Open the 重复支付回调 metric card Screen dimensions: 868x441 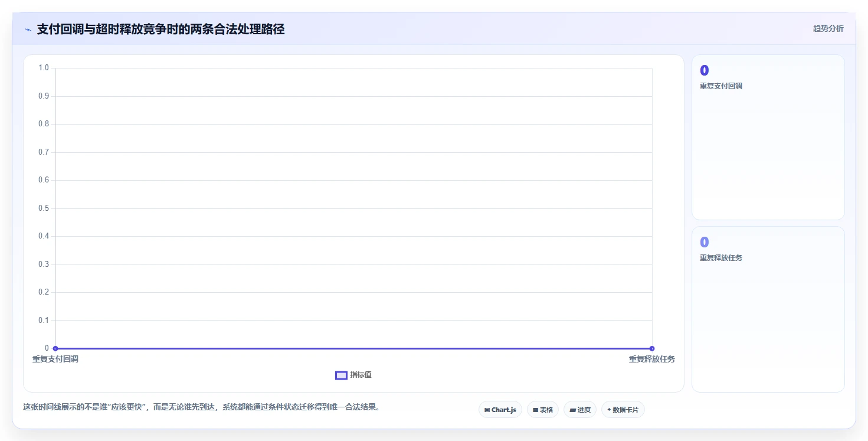tap(768, 138)
